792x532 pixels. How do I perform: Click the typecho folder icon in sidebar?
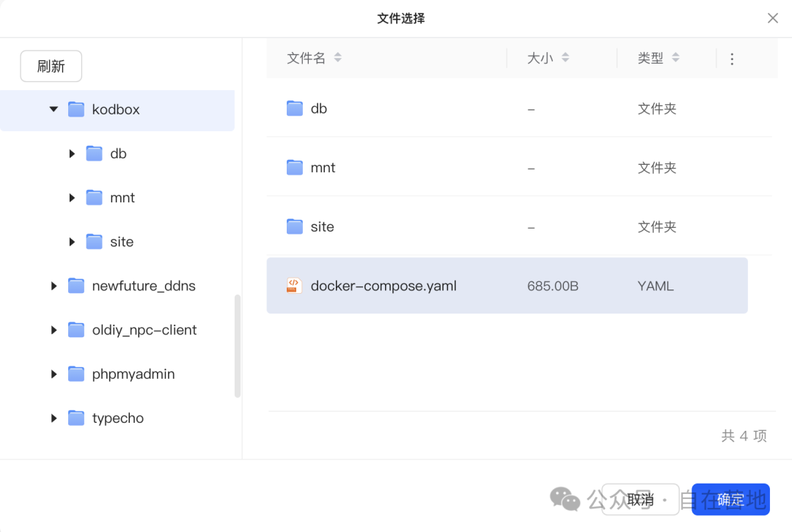tap(76, 418)
